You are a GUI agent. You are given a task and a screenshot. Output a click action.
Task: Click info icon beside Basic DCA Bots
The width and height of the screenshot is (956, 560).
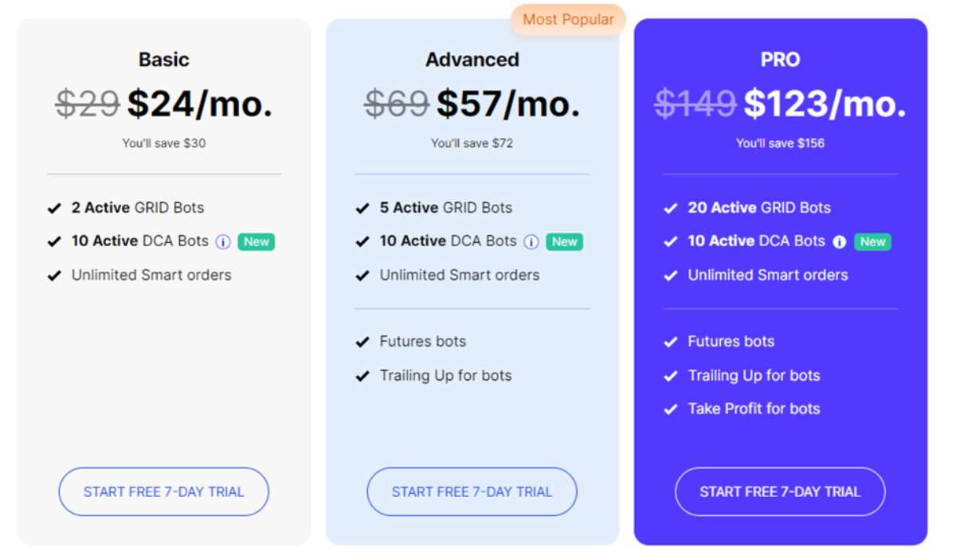pyautogui.click(x=223, y=242)
